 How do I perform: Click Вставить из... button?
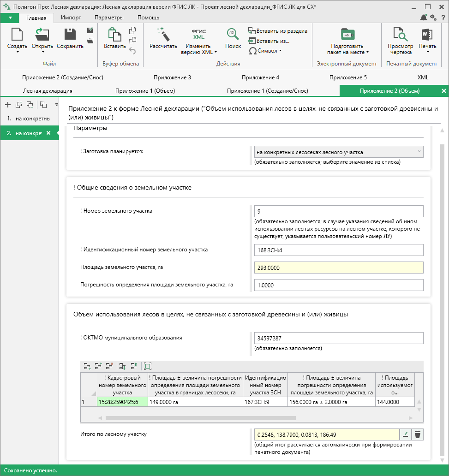pyautogui.click(x=269, y=41)
